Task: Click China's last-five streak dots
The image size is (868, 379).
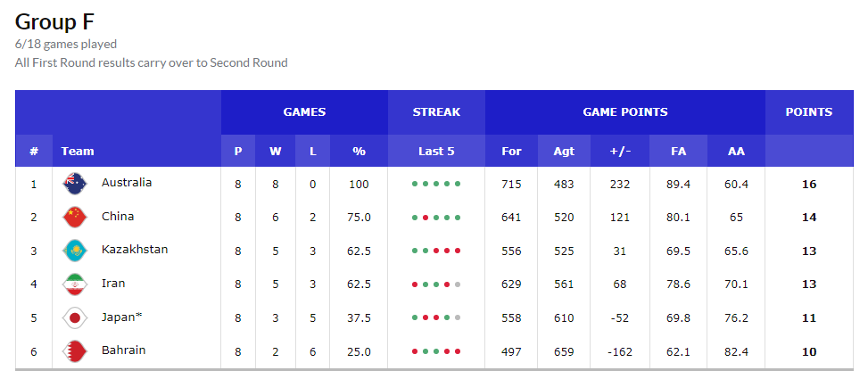Action: point(436,218)
